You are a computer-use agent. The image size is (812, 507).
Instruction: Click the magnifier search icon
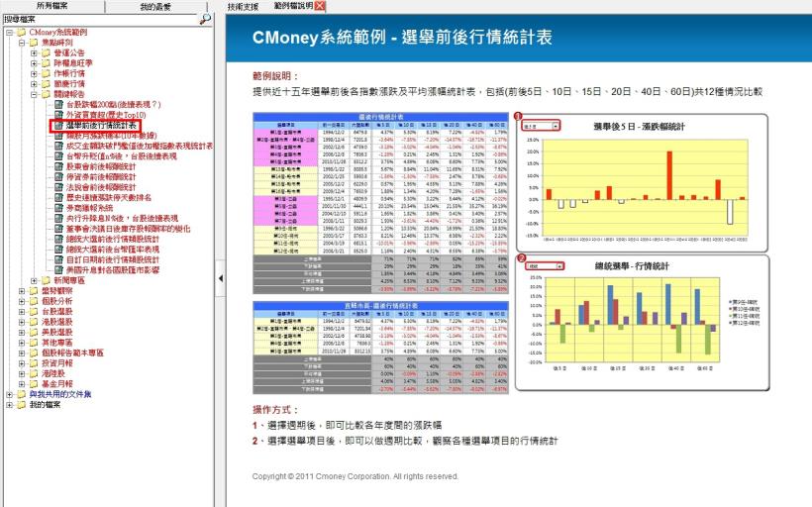point(205,19)
